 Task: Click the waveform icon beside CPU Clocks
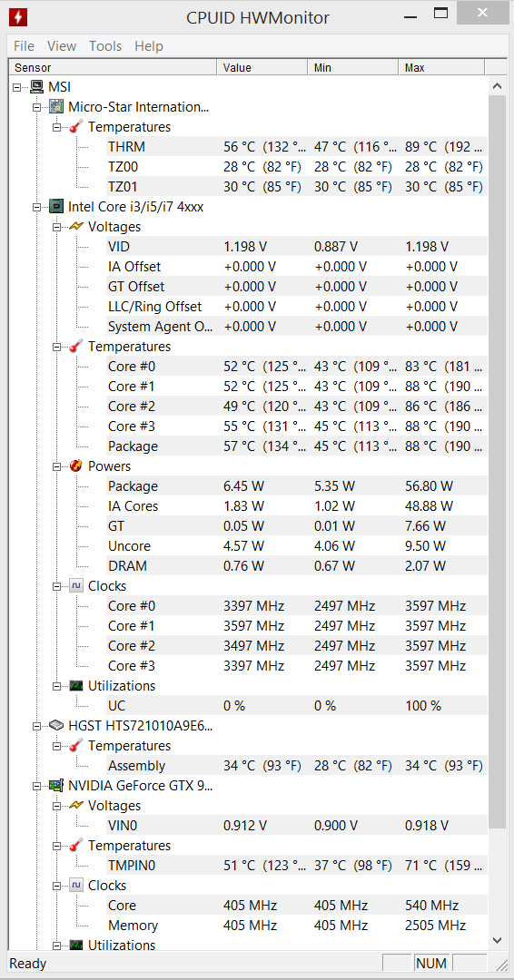click(x=76, y=586)
